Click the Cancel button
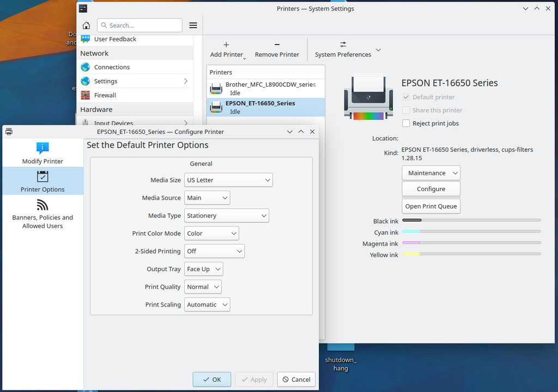Viewport: 558px width, 392px height. point(296,379)
